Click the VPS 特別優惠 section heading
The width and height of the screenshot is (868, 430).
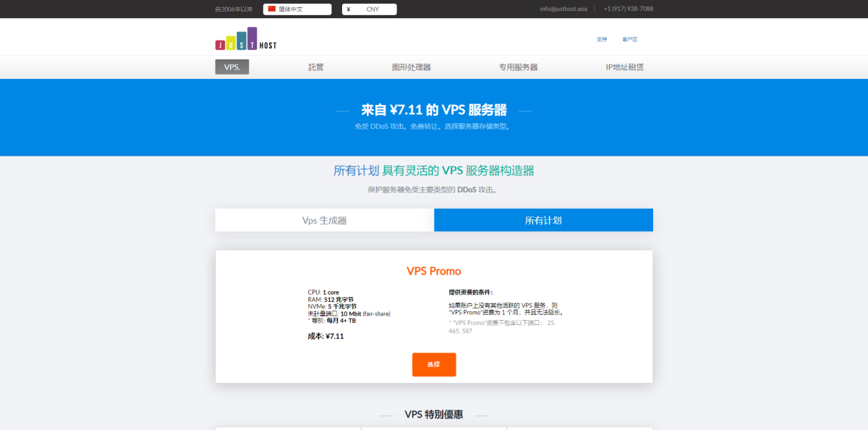pos(433,415)
